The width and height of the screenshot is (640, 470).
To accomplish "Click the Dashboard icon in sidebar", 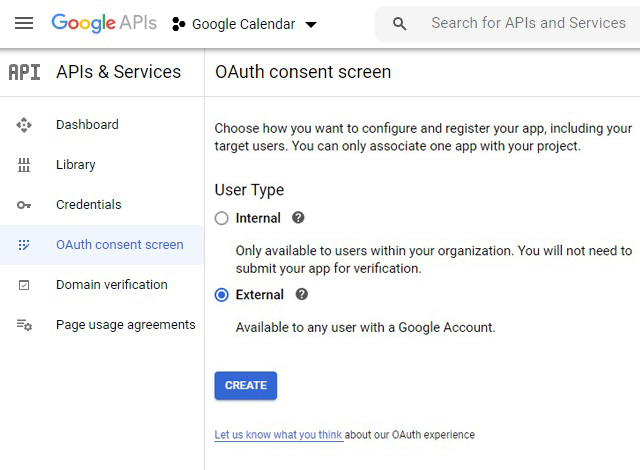I will click(x=25, y=125).
